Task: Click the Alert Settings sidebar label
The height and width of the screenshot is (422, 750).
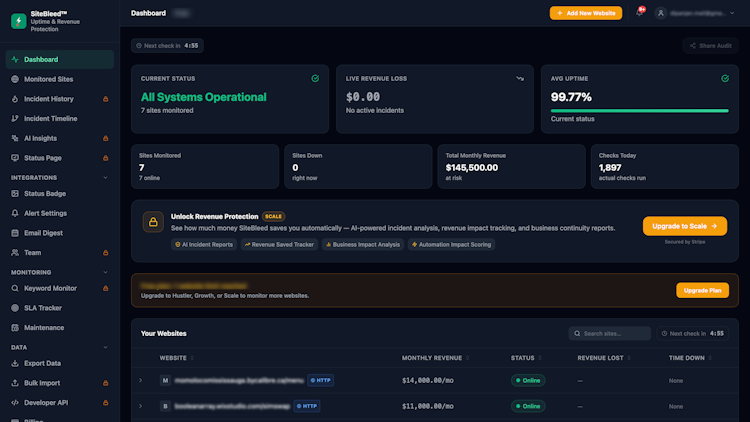Action: coord(45,213)
